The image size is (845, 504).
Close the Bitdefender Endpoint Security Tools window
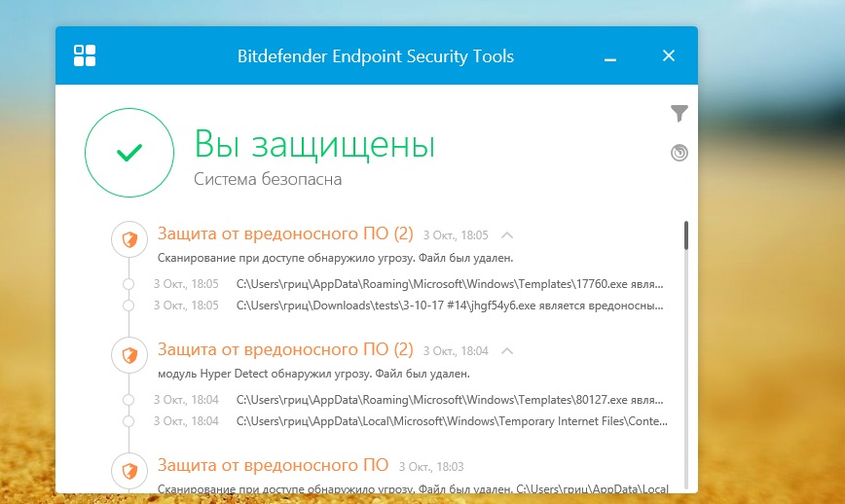coord(669,55)
